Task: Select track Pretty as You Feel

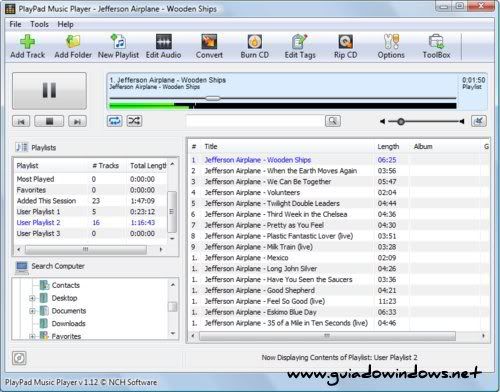Action: pos(338,225)
